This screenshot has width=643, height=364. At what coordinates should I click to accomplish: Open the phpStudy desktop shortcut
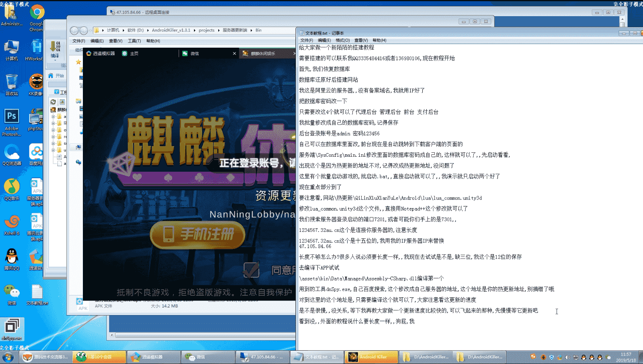(36, 120)
